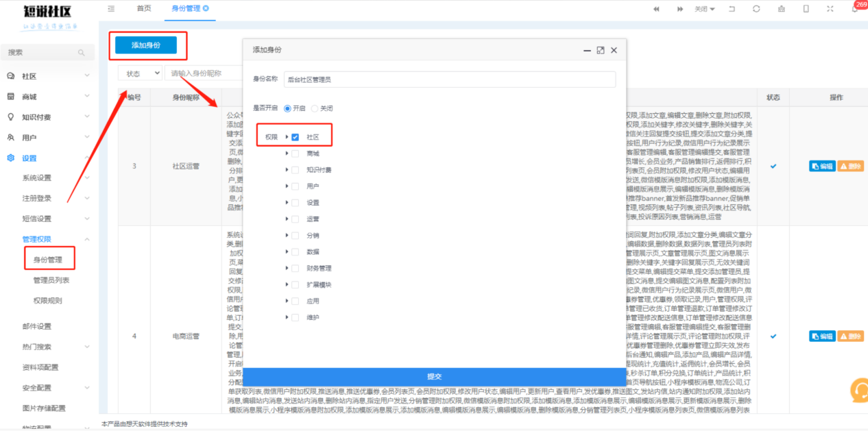Expand the 维护 permission tree node
This screenshot has width=868, height=431.
(287, 317)
